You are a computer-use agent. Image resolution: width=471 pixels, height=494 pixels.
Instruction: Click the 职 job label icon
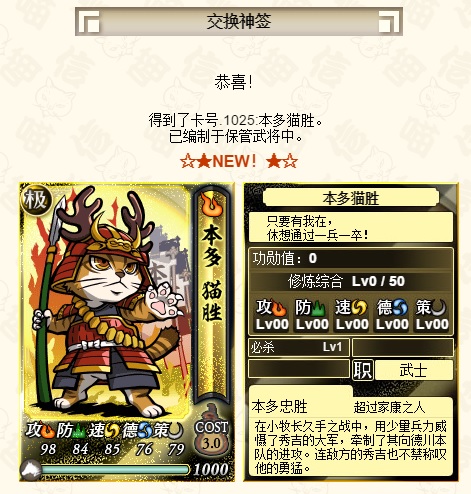tap(363, 370)
